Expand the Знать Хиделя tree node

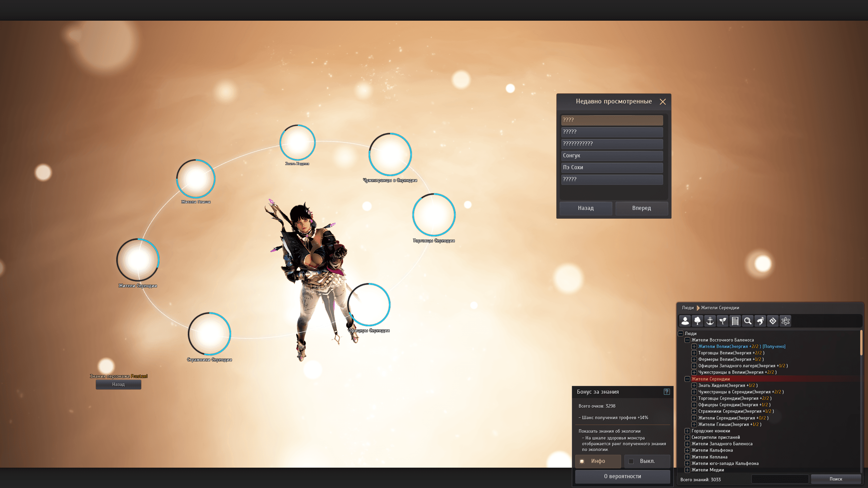tap(694, 385)
